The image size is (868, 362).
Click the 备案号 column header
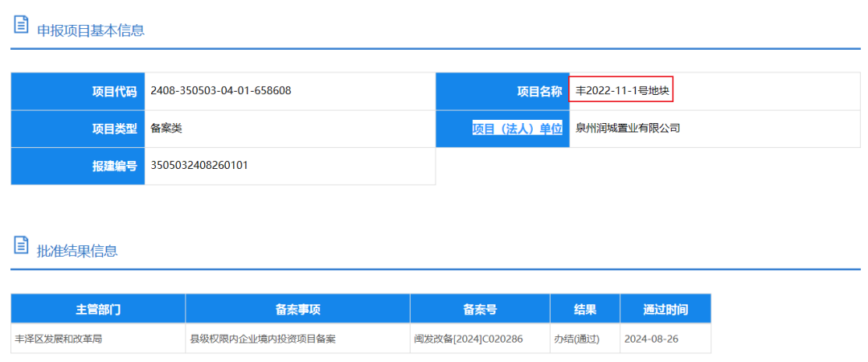pyautogui.click(x=480, y=310)
